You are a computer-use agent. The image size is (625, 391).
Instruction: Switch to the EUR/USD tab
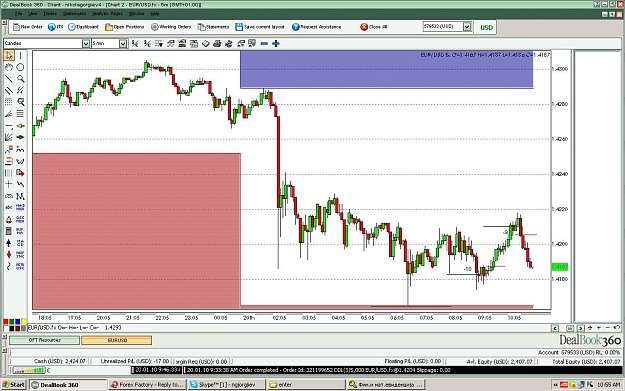(117, 340)
